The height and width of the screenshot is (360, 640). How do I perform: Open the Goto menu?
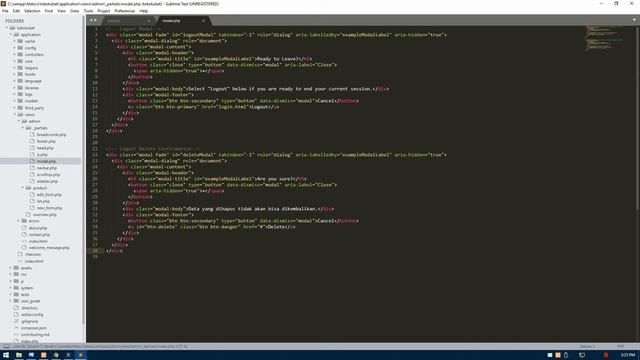pos(75,11)
